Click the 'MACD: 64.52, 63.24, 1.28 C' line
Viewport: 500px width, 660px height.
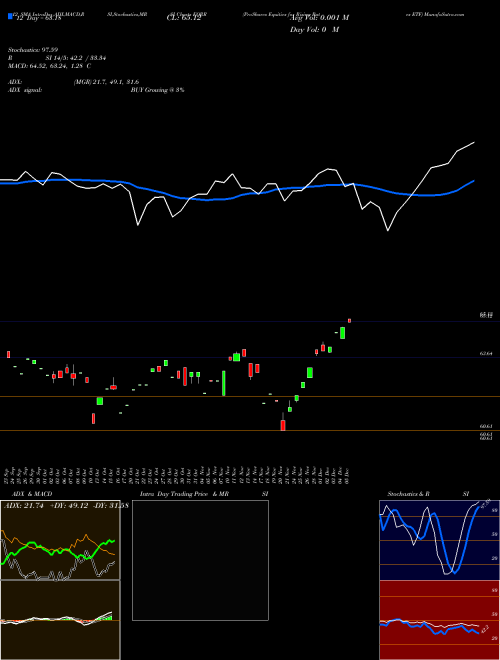pyautogui.click(x=50, y=66)
